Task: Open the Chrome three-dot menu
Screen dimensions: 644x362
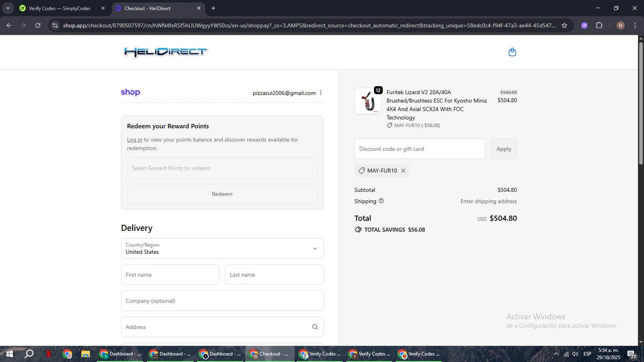Action: [635, 25]
